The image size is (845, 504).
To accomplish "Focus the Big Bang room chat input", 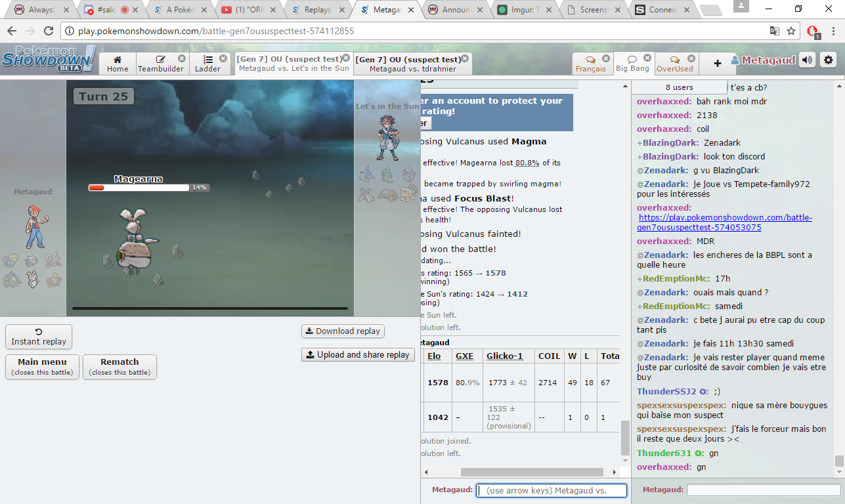I will pos(763,490).
